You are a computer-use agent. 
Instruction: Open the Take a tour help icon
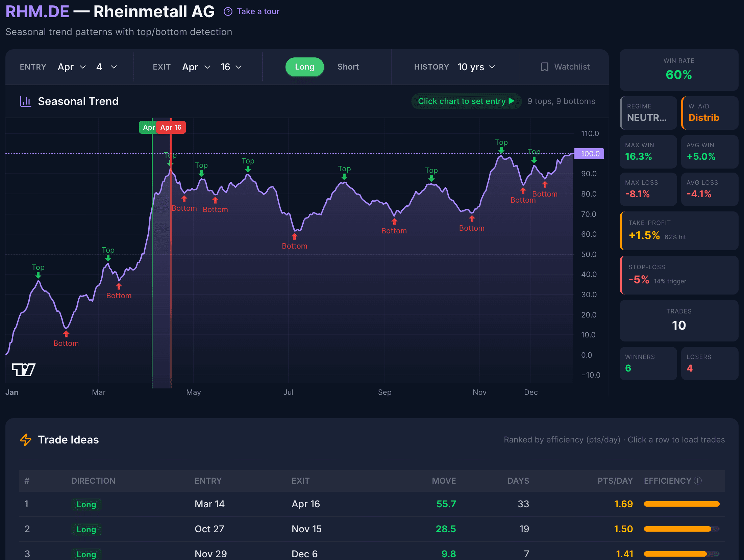[228, 11]
